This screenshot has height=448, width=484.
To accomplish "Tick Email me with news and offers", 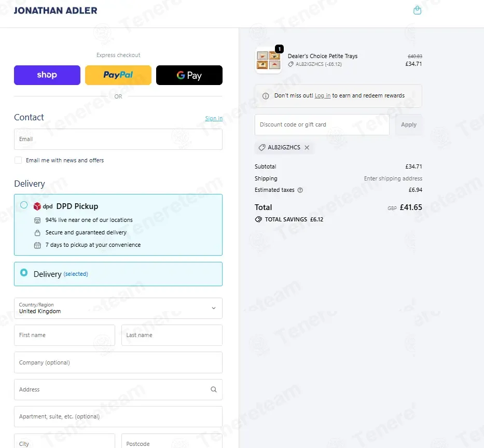I will click(x=18, y=160).
